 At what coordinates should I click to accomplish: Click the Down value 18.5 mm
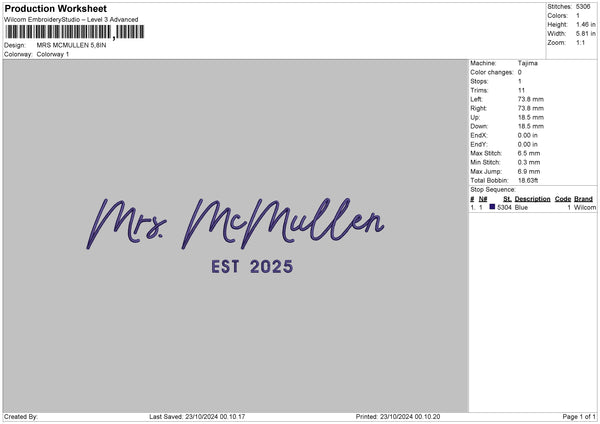pyautogui.click(x=530, y=126)
